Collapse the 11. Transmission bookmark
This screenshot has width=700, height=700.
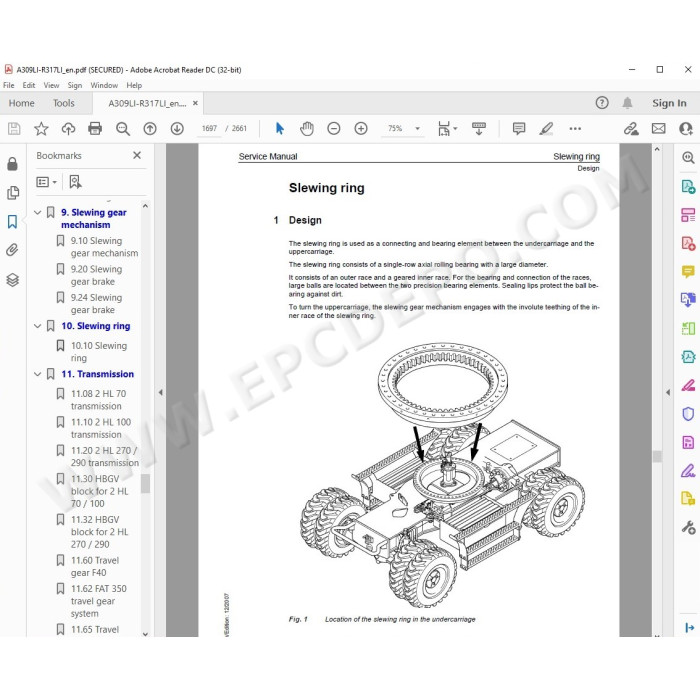click(38, 374)
